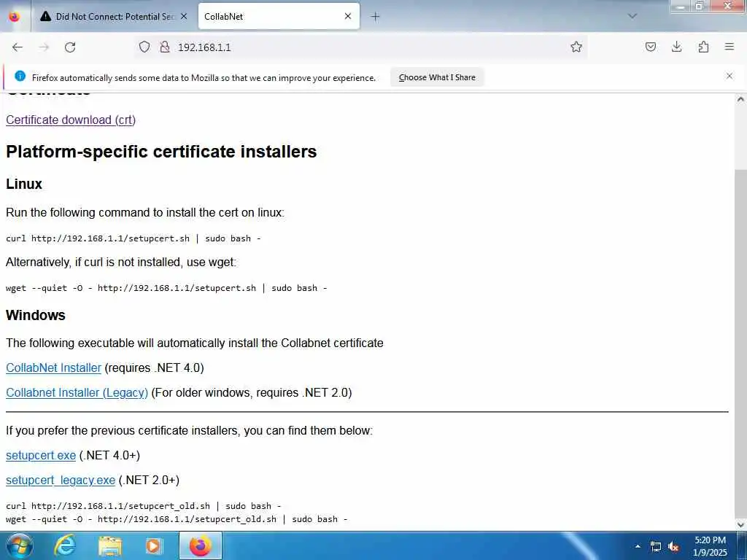The height and width of the screenshot is (560, 747).
Task: Open the Certificate download (crt) link
Action: tap(71, 120)
